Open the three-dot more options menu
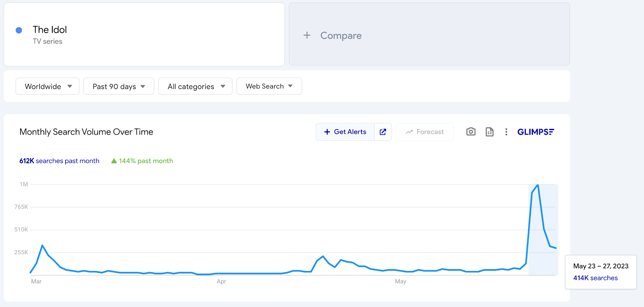644x307 pixels. (506, 132)
